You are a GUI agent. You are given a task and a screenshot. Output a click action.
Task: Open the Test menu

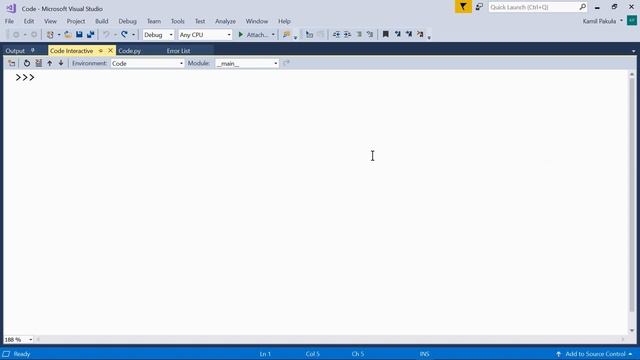click(x=200, y=21)
